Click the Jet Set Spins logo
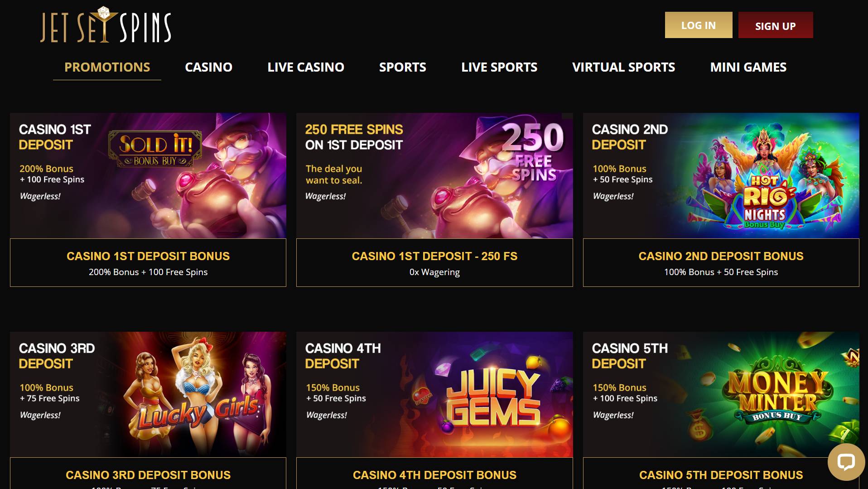This screenshot has height=489, width=868. coord(106,25)
